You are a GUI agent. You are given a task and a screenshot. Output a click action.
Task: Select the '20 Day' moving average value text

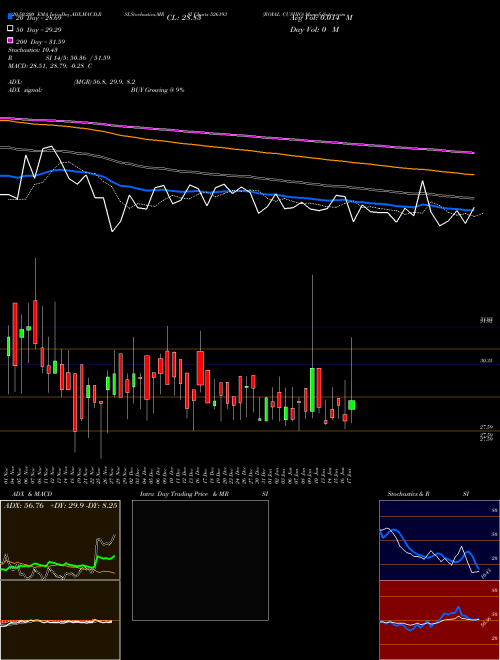coord(36,17)
